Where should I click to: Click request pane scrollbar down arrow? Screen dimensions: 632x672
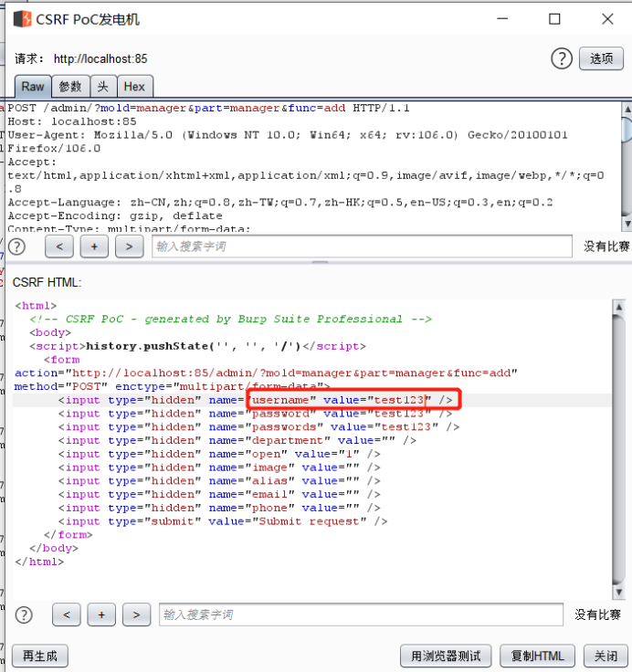[x=627, y=224]
